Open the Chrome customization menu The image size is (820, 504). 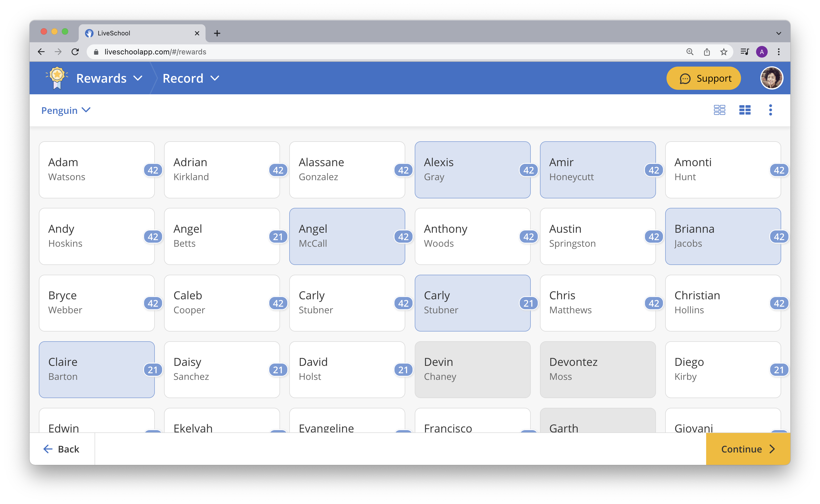[779, 52]
